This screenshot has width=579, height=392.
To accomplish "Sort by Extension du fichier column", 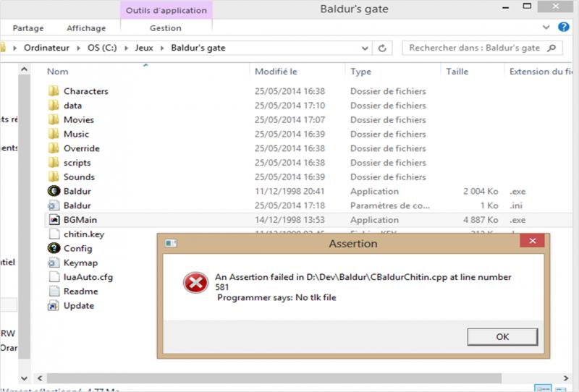I will pyautogui.click(x=541, y=72).
